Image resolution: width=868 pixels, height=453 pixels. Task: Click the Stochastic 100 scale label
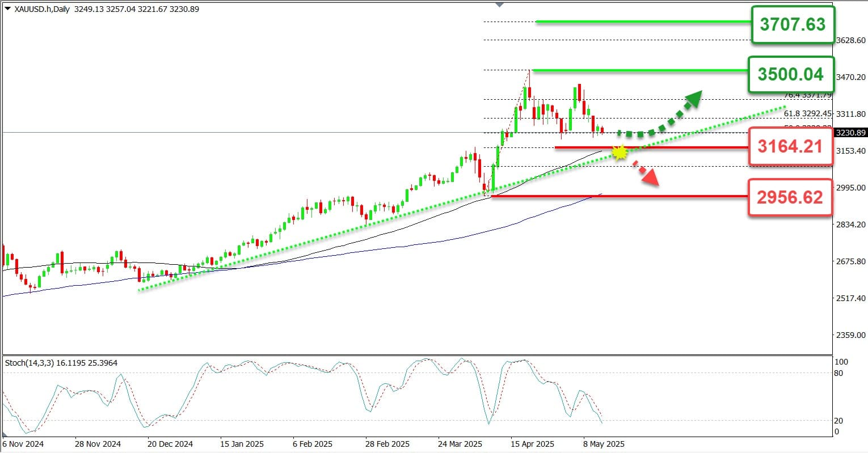point(841,362)
